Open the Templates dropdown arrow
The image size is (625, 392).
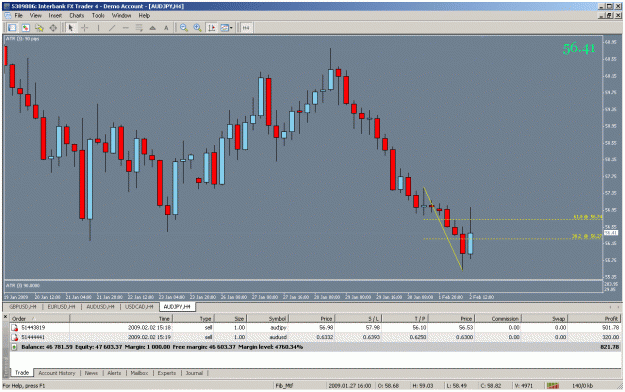(x=231, y=28)
